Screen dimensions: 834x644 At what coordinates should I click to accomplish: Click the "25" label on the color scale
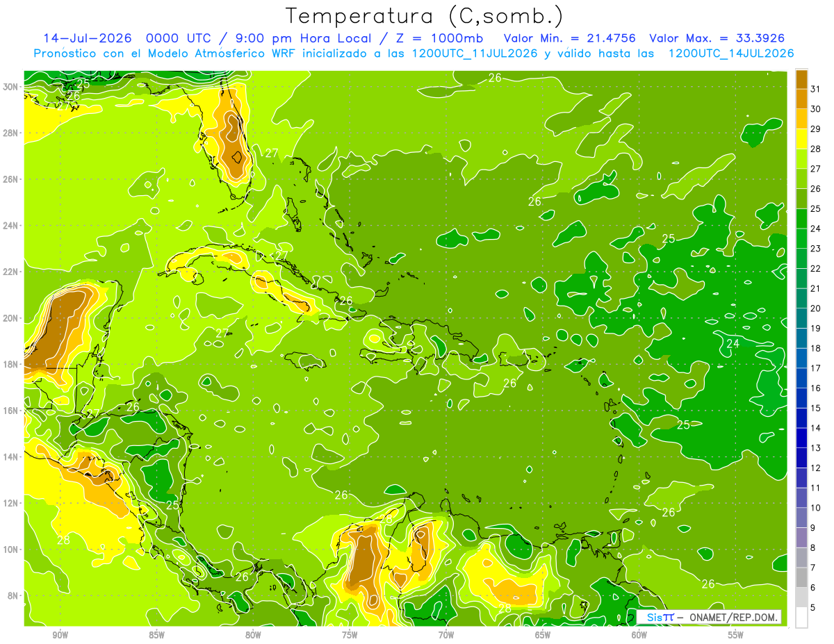[816, 208]
